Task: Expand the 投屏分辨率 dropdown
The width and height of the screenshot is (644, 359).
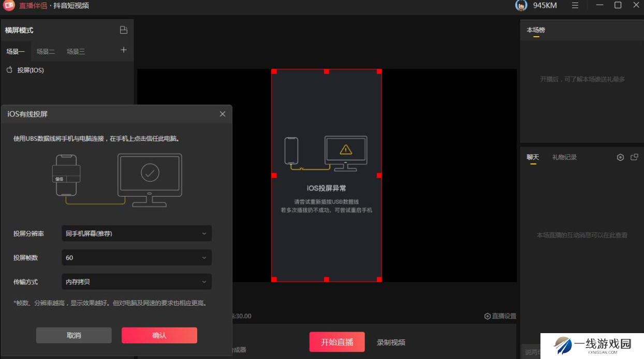Action: pos(137,233)
